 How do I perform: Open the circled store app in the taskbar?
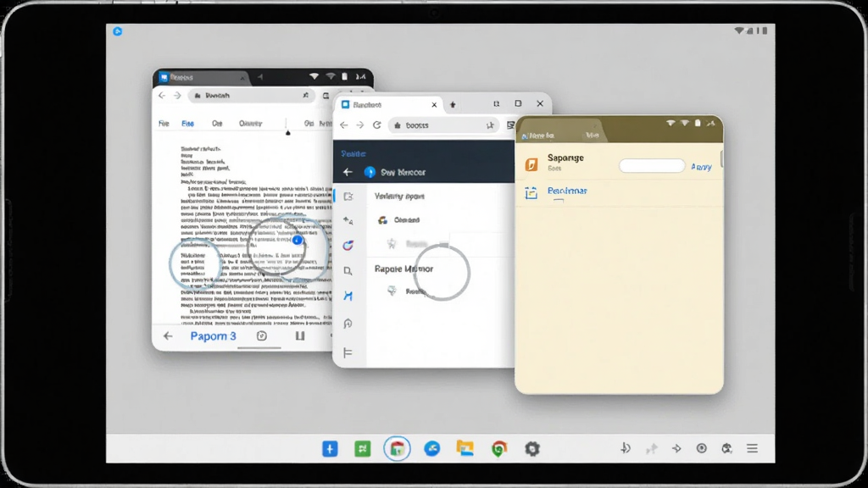point(397,449)
